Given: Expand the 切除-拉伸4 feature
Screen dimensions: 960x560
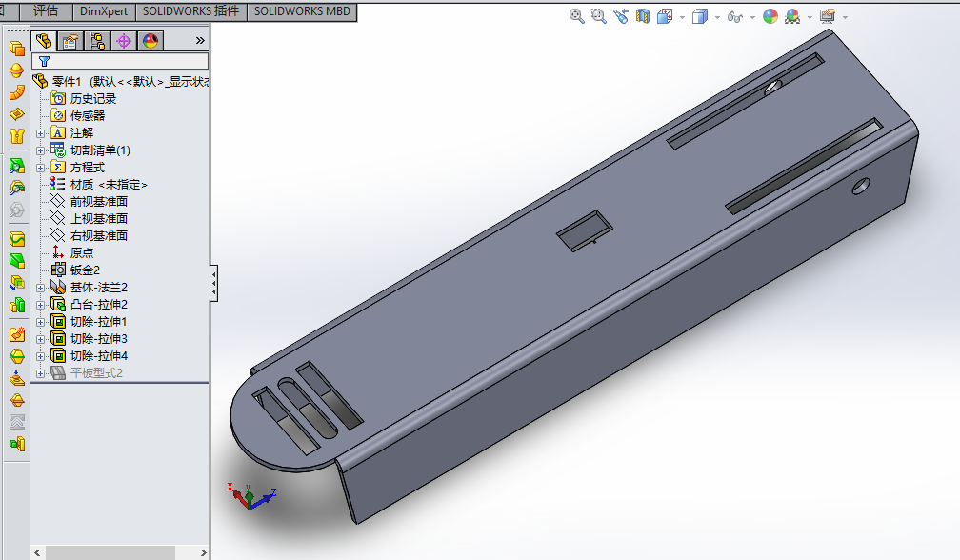Looking at the screenshot, I should click(40, 356).
